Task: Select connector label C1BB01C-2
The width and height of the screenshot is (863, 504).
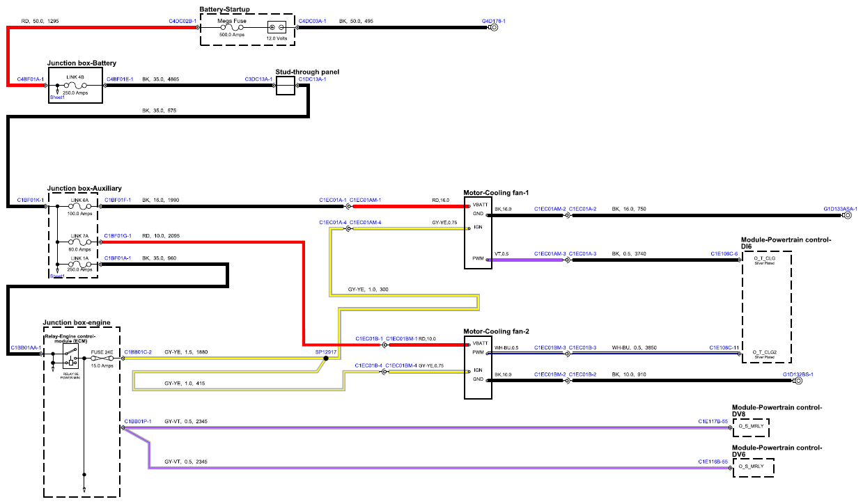Action: [138, 352]
